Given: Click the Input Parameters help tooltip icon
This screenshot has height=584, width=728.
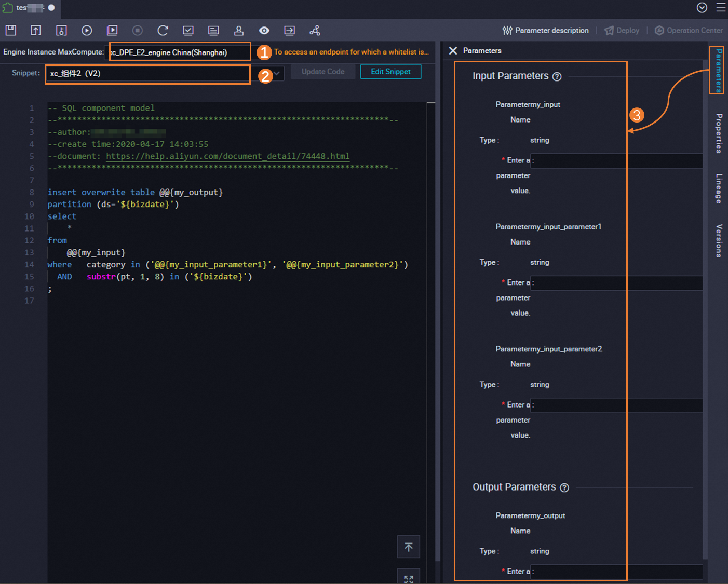Looking at the screenshot, I should click(x=557, y=76).
